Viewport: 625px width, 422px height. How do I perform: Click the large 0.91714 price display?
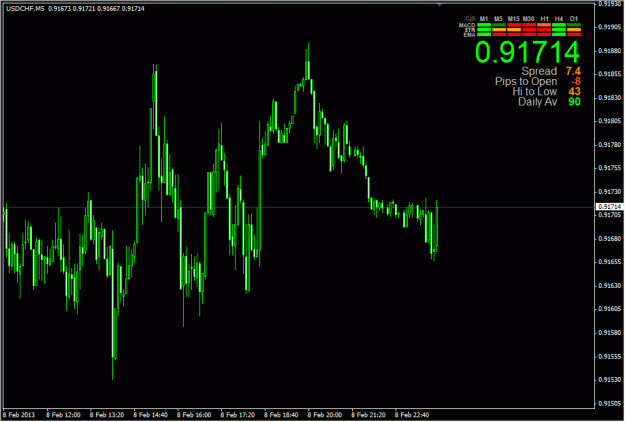point(527,52)
